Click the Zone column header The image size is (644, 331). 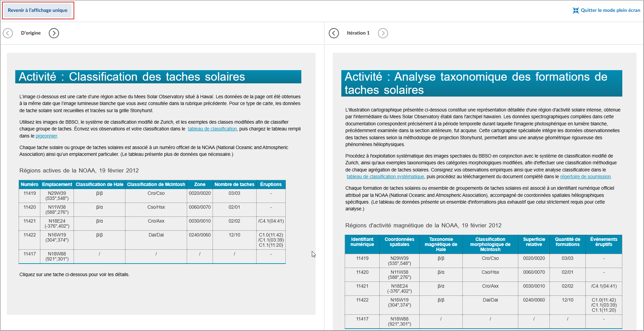tap(200, 184)
